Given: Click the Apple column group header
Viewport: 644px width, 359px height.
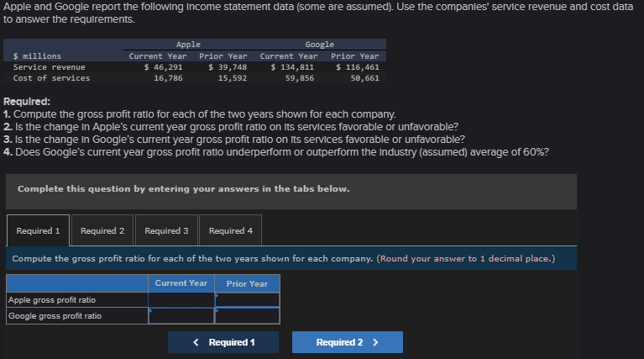Looking at the screenshot, I should [x=188, y=45].
